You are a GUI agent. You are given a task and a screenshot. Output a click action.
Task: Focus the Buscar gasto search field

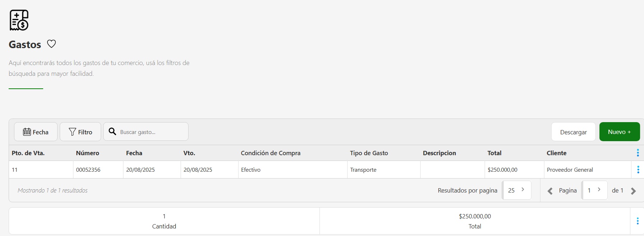point(151,132)
